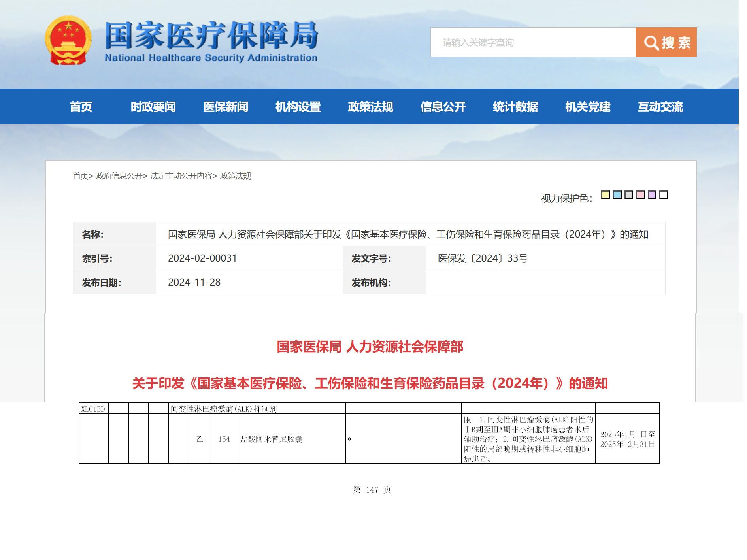Screen dimensions: 747x560
Task: Open the 机关党建 navigation item
Action: (x=588, y=107)
